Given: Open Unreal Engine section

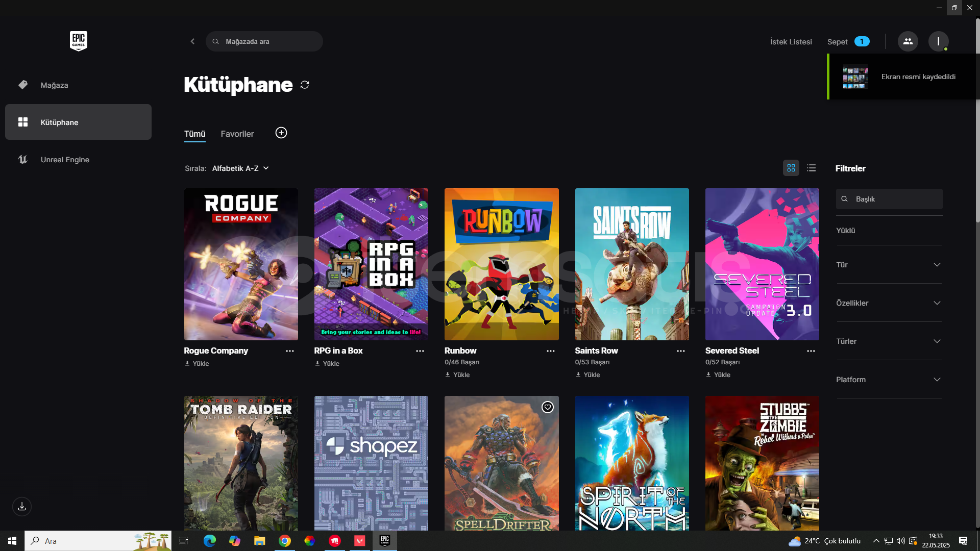Looking at the screenshot, I should click(78, 160).
